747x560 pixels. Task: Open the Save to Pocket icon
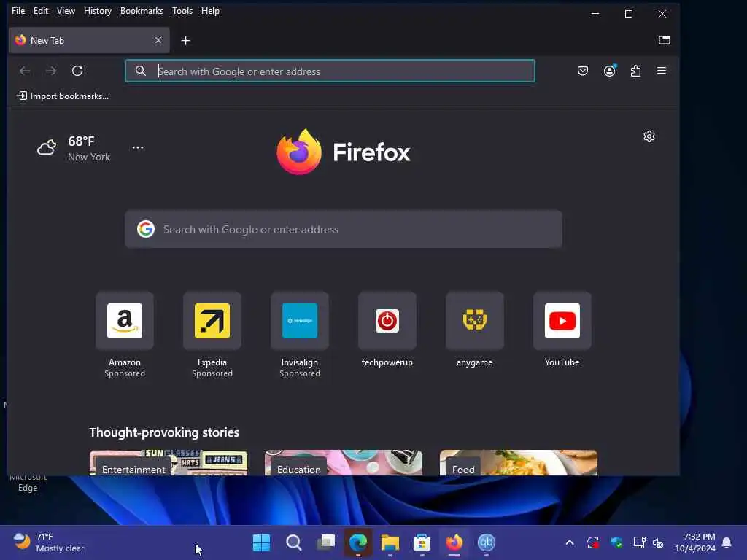pyautogui.click(x=583, y=71)
